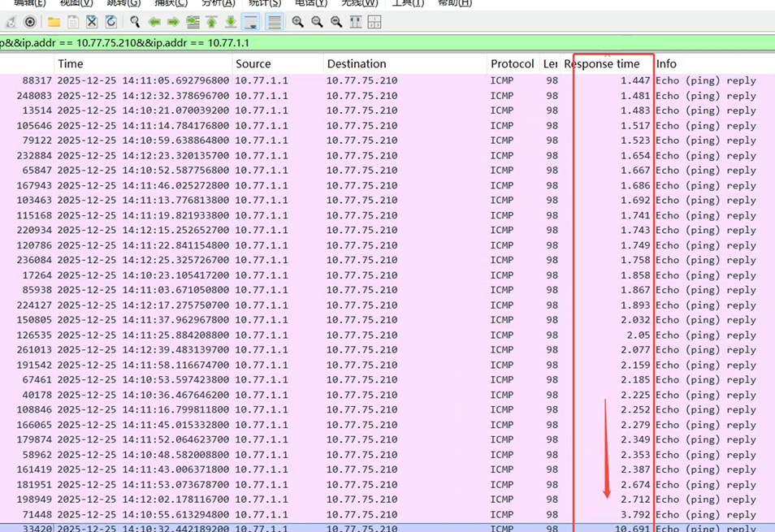This screenshot has width=775, height=532.
Task: Zoom in on packet list text
Action: [x=298, y=22]
